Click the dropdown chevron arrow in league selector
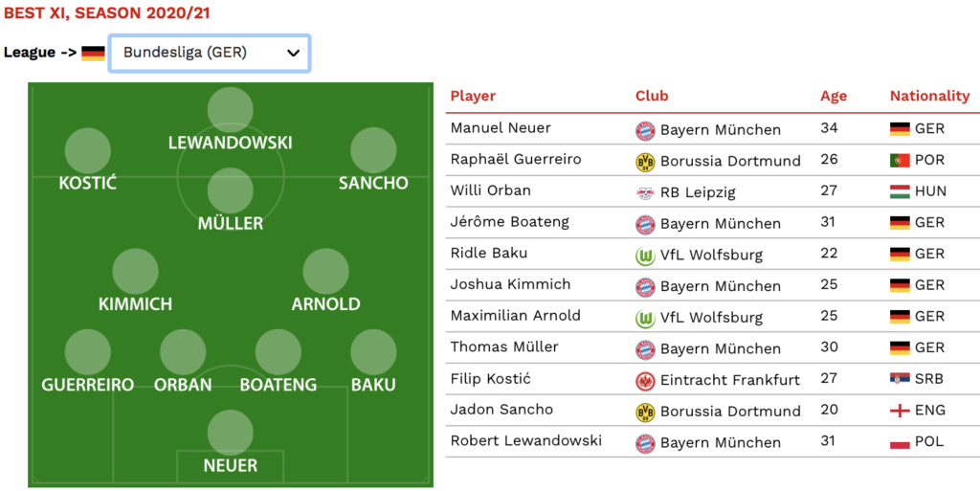Viewport: 980px width, 491px height. (293, 53)
